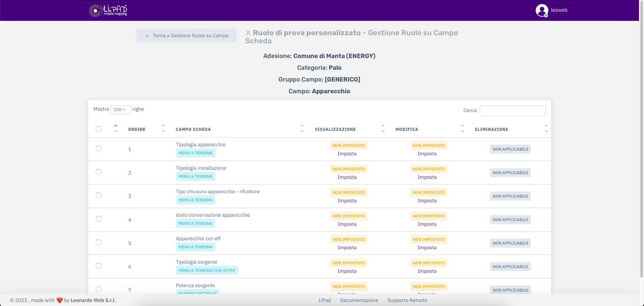Open the Documentazione footer link

pyautogui.click(x=359, y=300)
